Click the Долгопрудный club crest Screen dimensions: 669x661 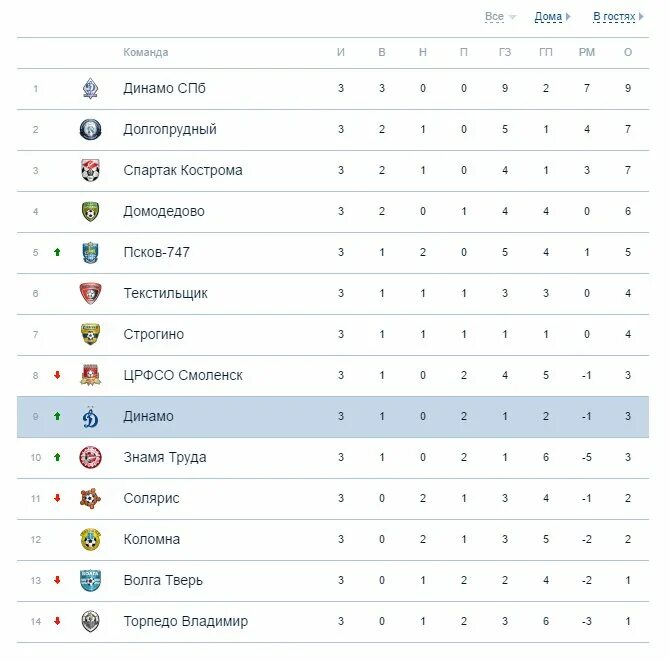click(90, 129)
